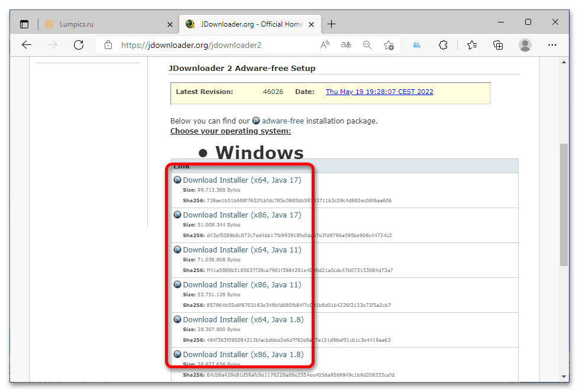579x392 pixels.
Task: Close the Lumpics.ru tab
Action: [x=170, y=25]
